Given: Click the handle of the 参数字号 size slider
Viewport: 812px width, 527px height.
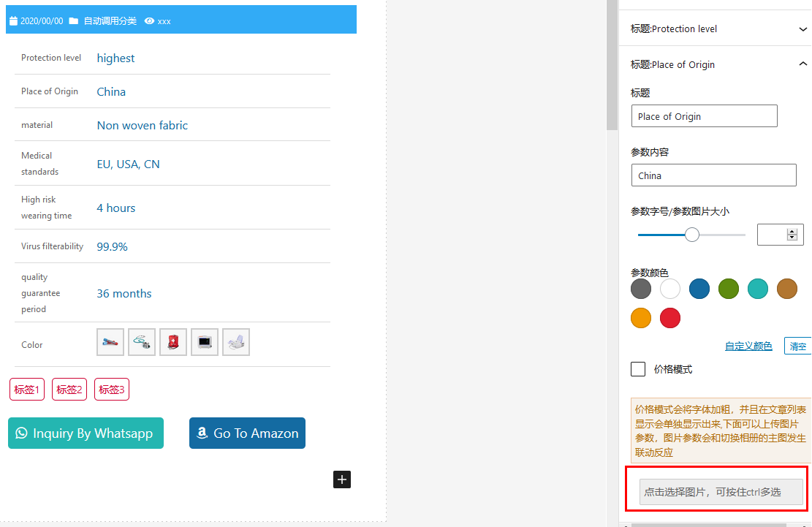Looking at the screenshot, I should (691, 235).
